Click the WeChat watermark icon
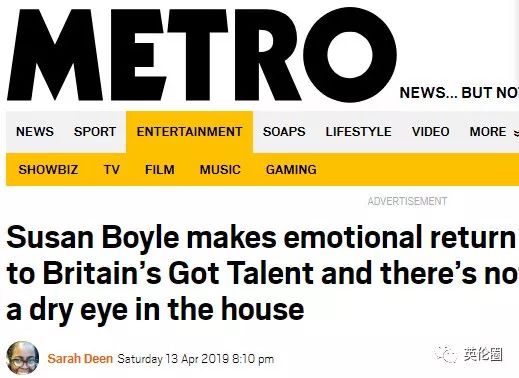 [446, 354]
